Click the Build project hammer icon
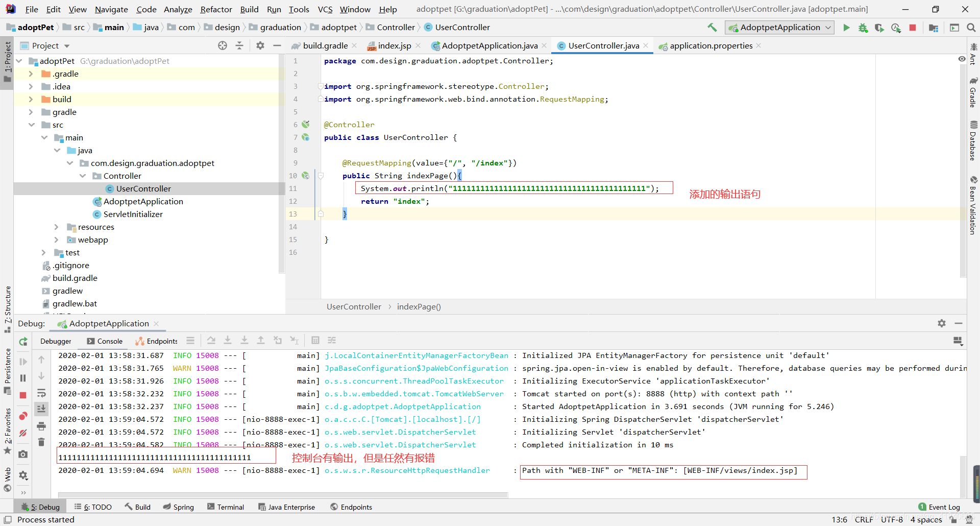The image size is (980, 526). click(712, 28)
